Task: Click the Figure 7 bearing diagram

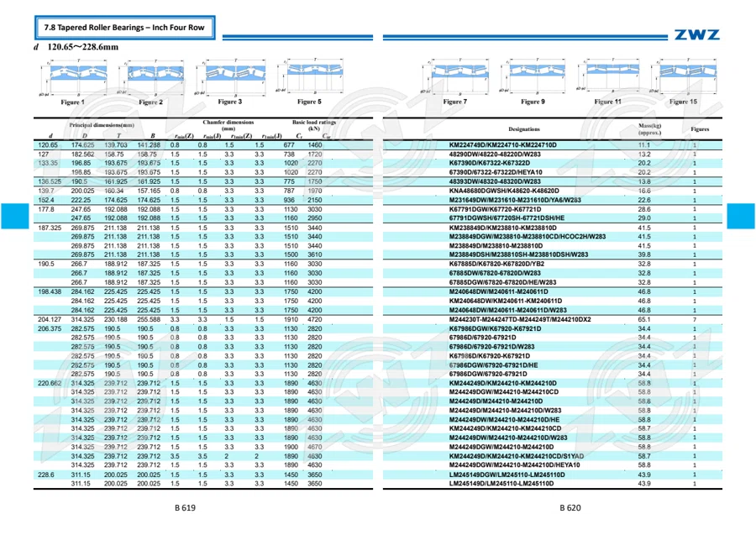Action: tap(455, 77)
